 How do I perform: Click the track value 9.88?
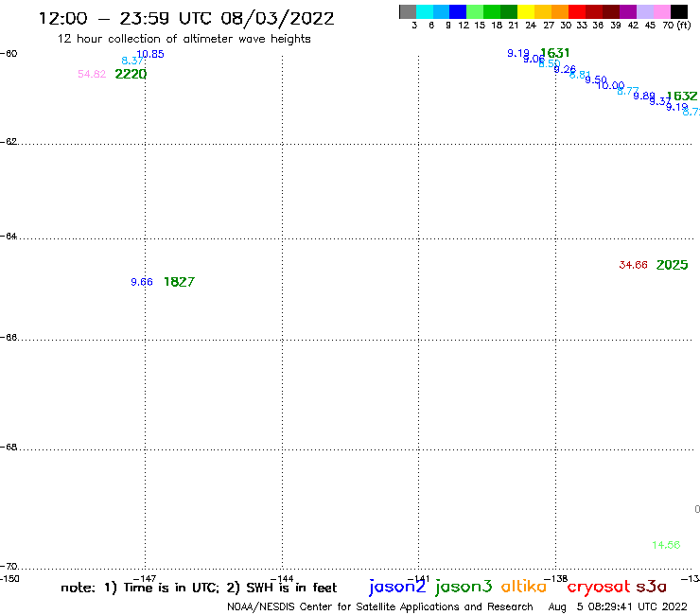pos(644,96)
